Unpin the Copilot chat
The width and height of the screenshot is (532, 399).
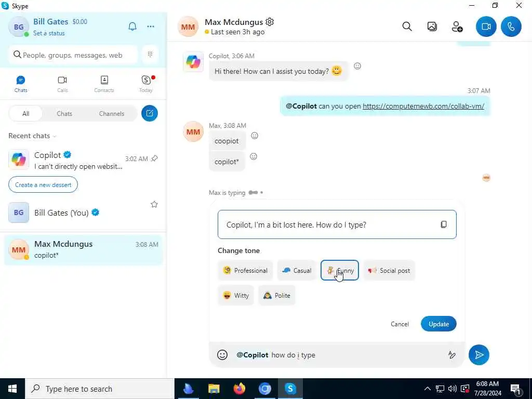click(x=154, y=158)
